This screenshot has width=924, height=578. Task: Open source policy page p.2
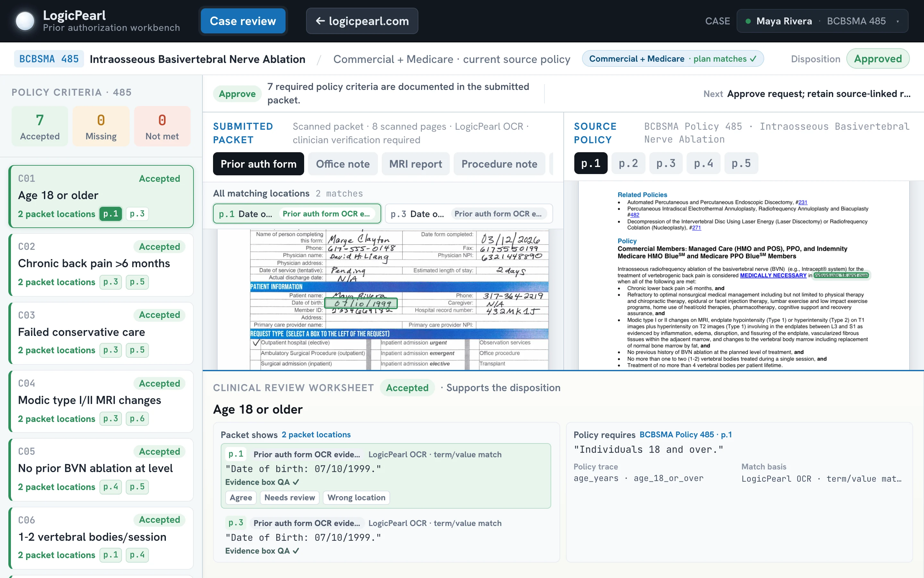(628, 163)
